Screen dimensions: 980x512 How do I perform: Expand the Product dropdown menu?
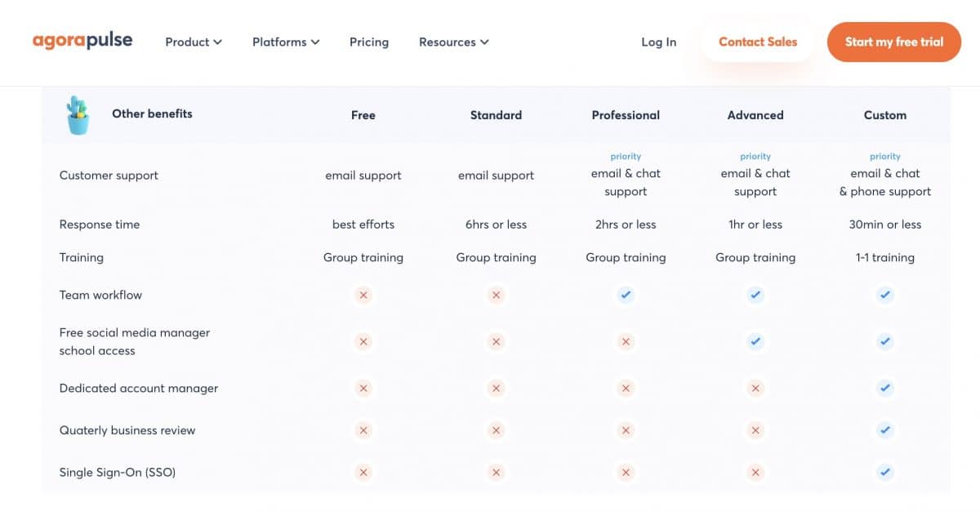pyautogui.click(x=194, y=42)
